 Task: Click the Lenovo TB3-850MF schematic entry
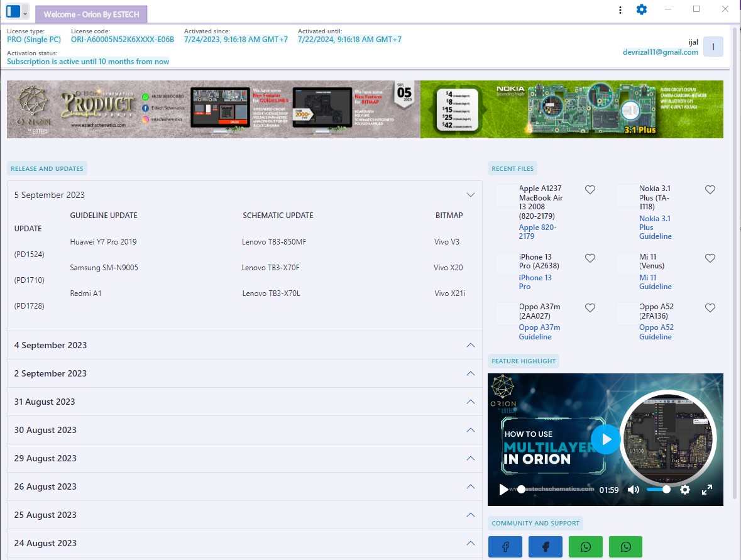[x=274, y=241]
